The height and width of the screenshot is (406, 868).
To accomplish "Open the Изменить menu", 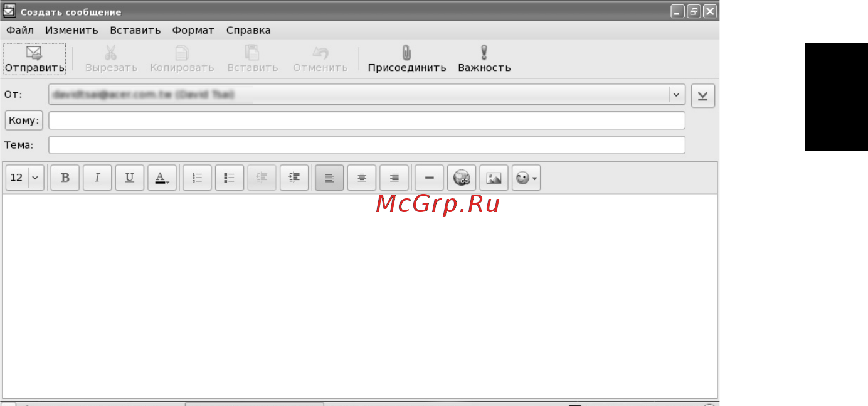I will coord(71,30).
